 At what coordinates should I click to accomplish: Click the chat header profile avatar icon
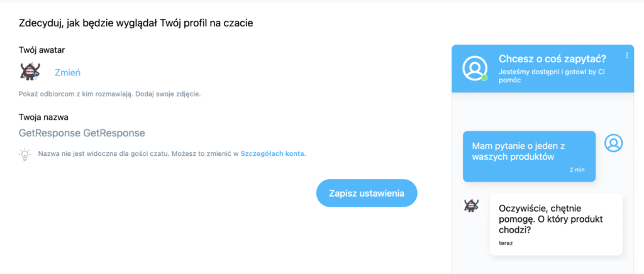(475, 68)
